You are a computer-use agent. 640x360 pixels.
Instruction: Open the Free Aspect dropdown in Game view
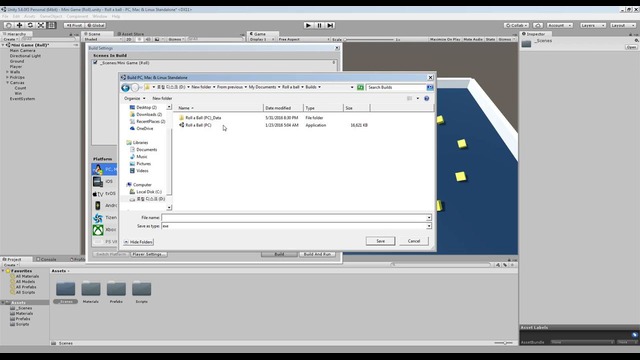click(304, 39)
